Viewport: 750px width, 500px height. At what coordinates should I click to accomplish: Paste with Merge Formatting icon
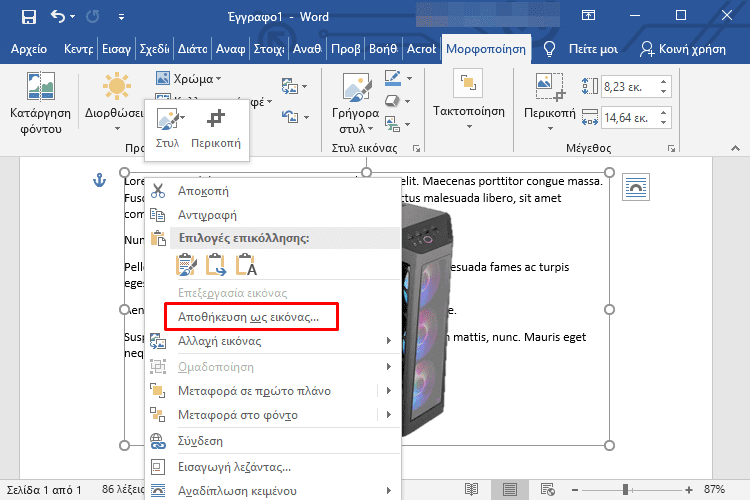(x=216, y=265)
